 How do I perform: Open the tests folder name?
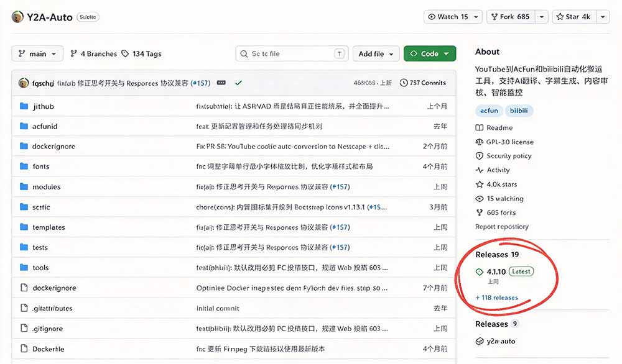40,248
